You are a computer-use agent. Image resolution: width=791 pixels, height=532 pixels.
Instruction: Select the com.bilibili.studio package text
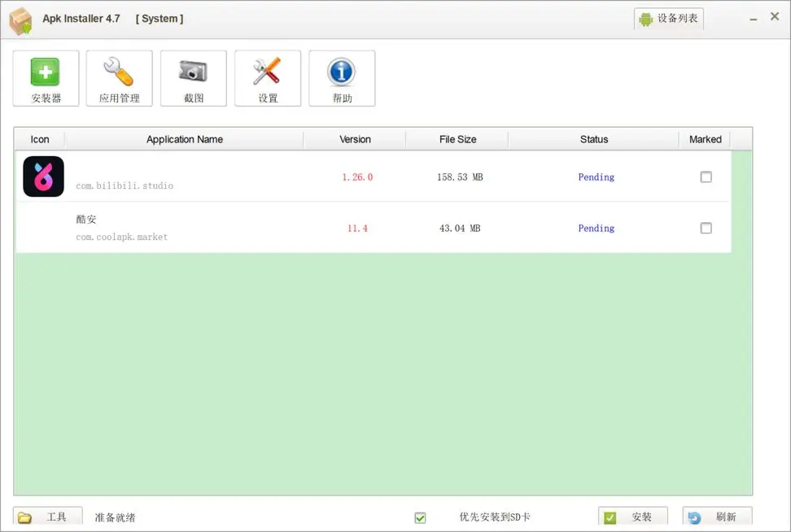point(125,185)
